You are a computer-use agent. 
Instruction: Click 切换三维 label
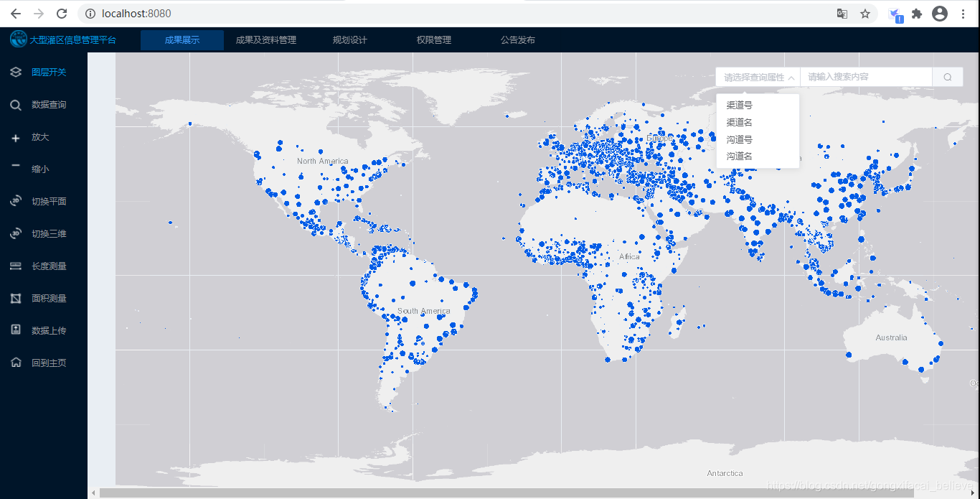(49, 234)
